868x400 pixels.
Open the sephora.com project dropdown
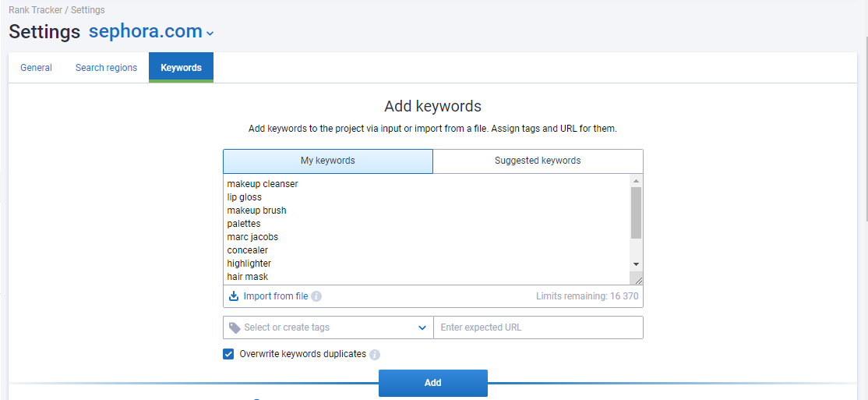tap(151, 31)
